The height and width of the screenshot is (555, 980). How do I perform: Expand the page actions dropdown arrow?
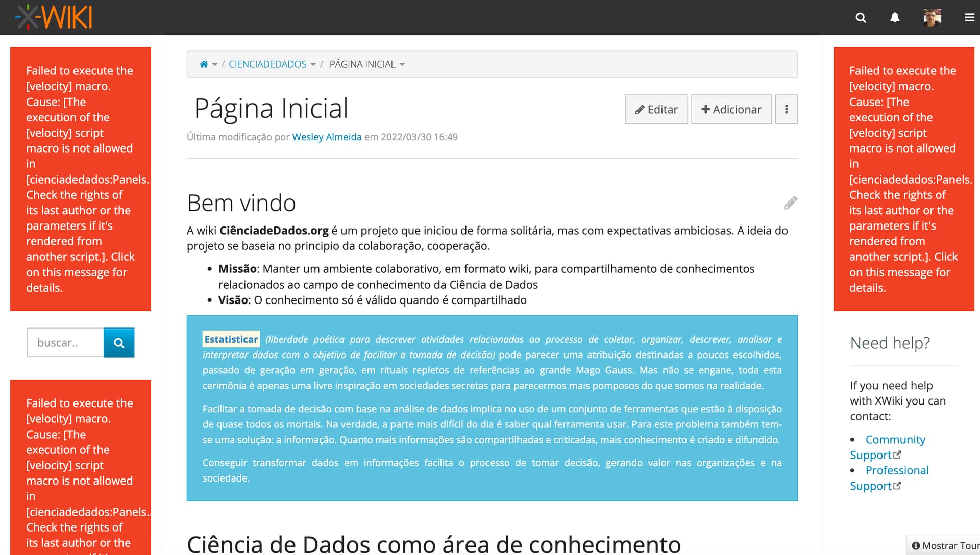pyautogui.click(x=786, y=109)
